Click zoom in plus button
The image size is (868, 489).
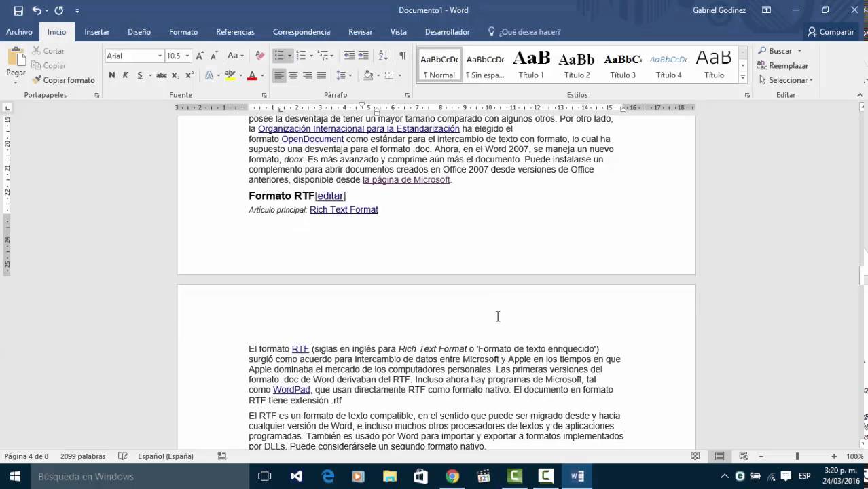(x=834, y=456)
